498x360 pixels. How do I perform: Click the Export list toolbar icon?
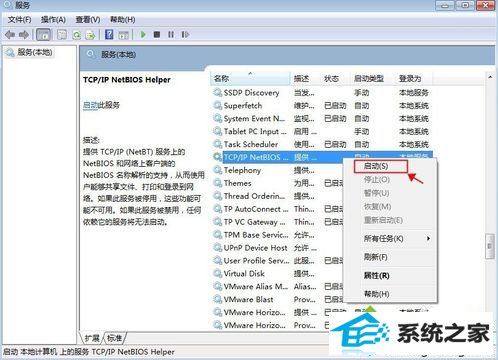pyautogui.click(x=91, y=35)
